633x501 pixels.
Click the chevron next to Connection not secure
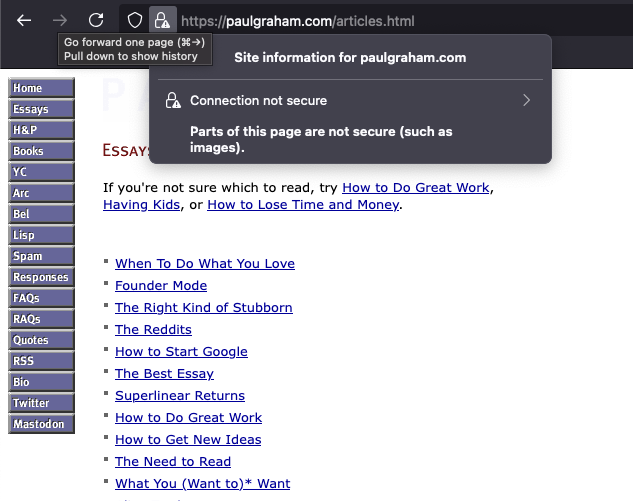tap(526, 100)
